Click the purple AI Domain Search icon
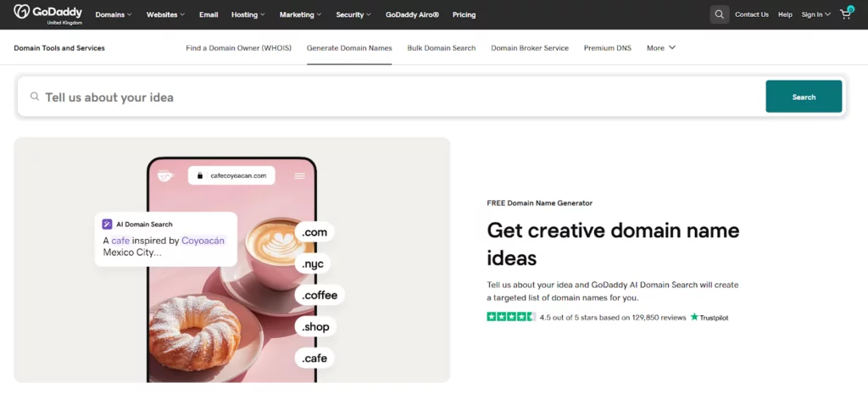 click(108, 225)
